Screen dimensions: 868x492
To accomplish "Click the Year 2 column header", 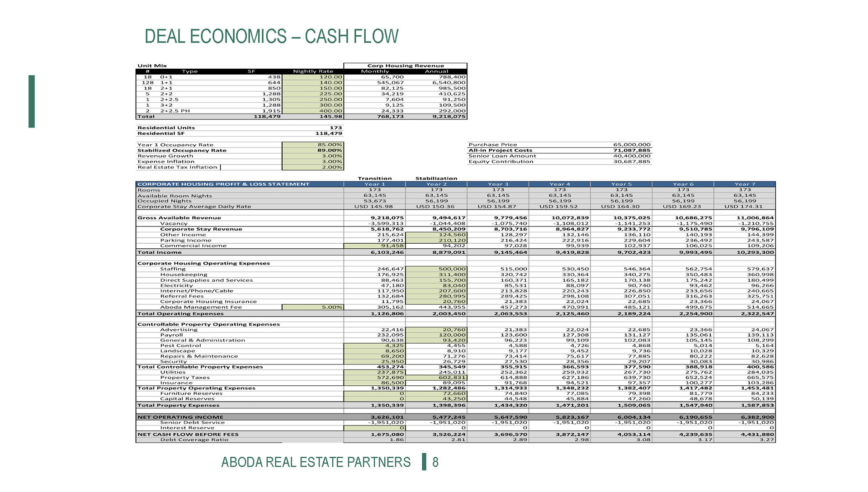I will [x=436, y=184].
